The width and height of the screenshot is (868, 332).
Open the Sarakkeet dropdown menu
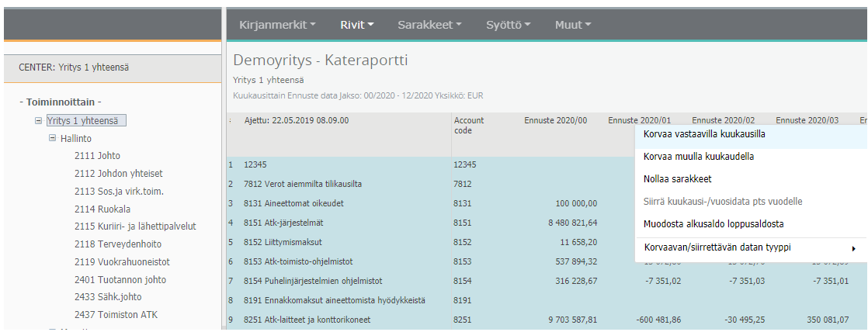[x=429, y=25]
